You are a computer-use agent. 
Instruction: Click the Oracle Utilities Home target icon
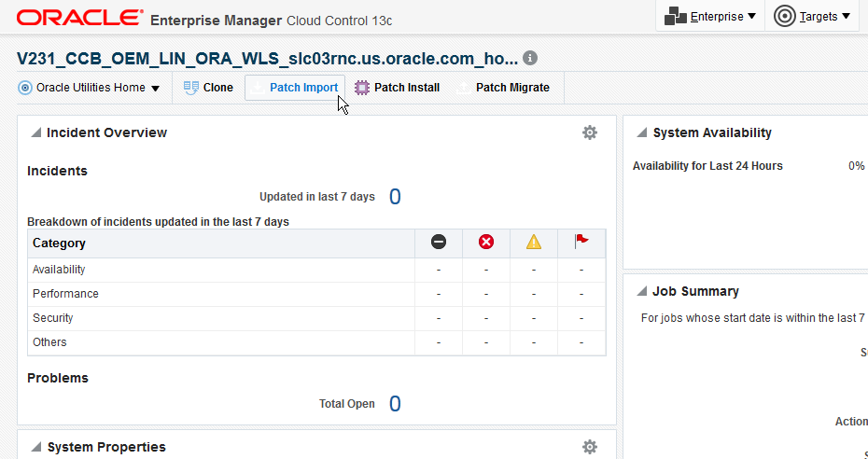[25, 88]
